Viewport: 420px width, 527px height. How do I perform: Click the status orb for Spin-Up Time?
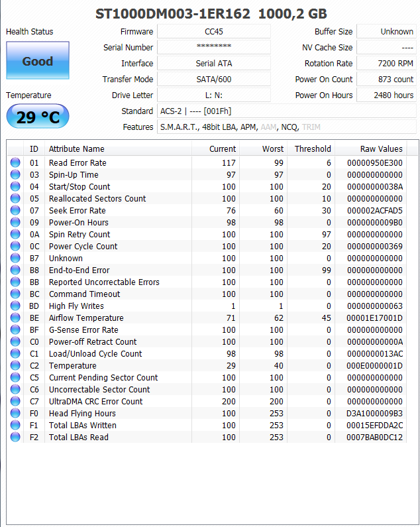click(x=15, y=174)
